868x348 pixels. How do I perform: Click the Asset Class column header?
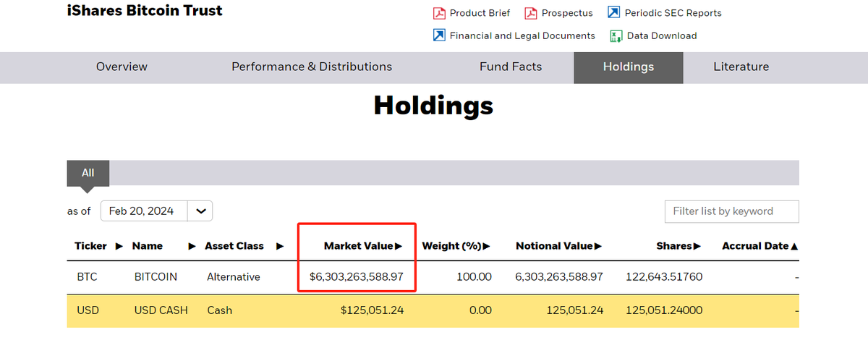234,246
